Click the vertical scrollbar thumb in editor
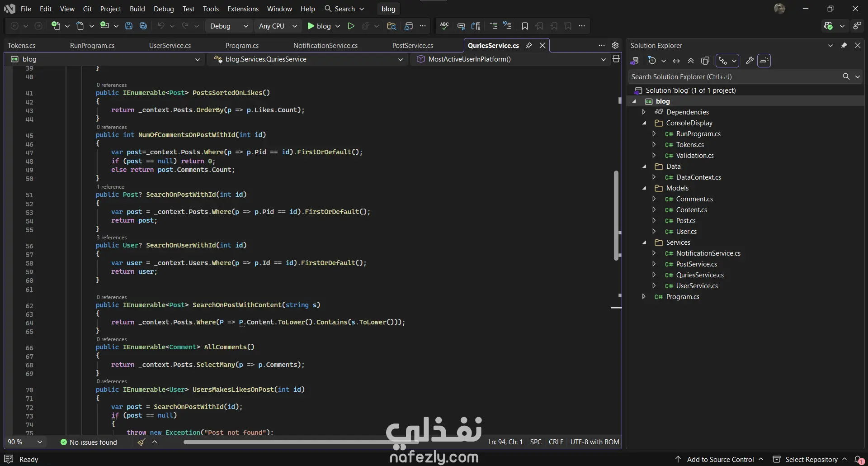This screenshot has height=466, width=868. 616,215
